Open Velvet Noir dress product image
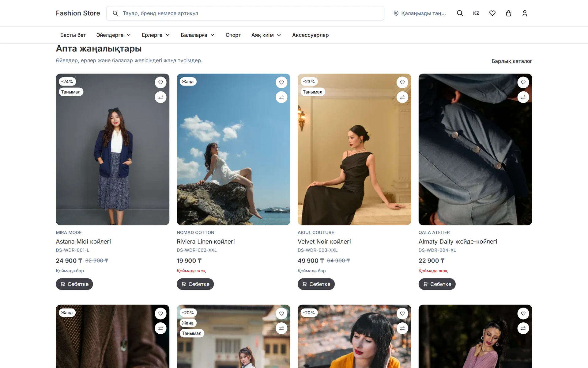The height and width of the screenshot is (368, 588). click(354, 149)
